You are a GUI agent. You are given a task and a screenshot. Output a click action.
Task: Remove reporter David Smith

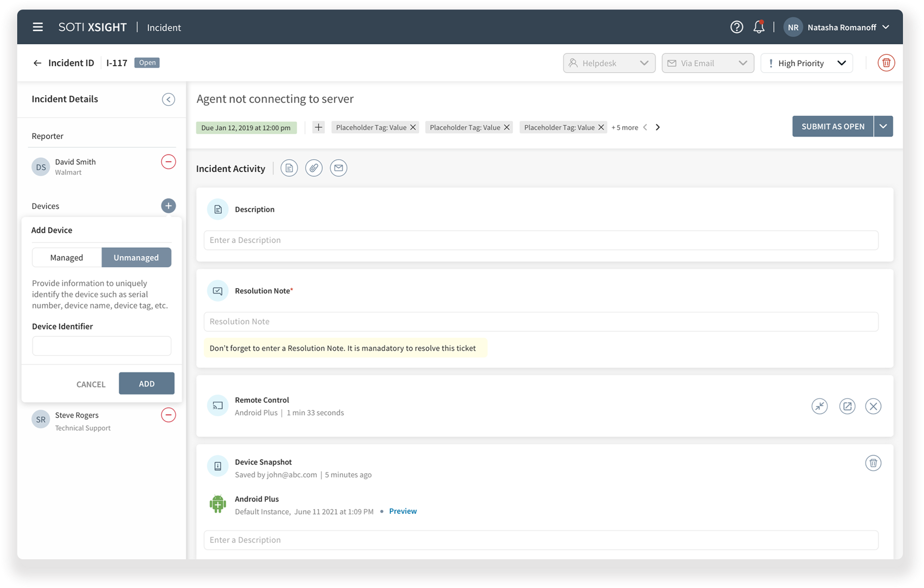pos(168,162)
